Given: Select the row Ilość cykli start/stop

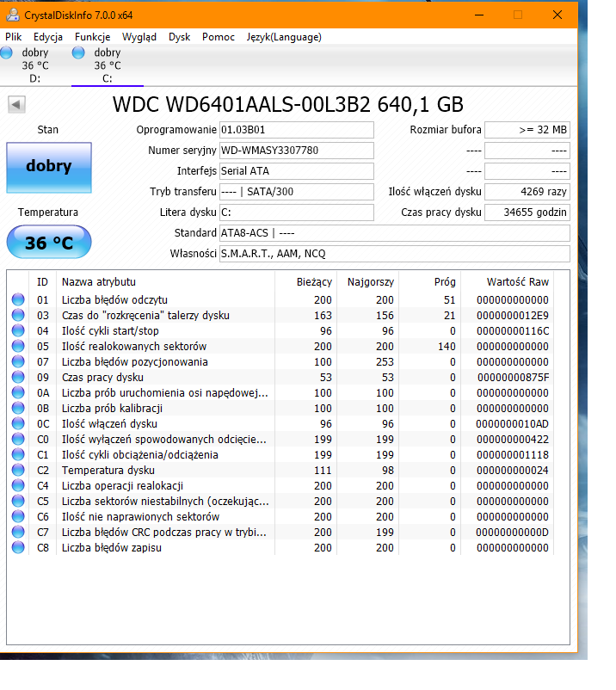Looking at the screenshot, I should (x=280, y=330).
